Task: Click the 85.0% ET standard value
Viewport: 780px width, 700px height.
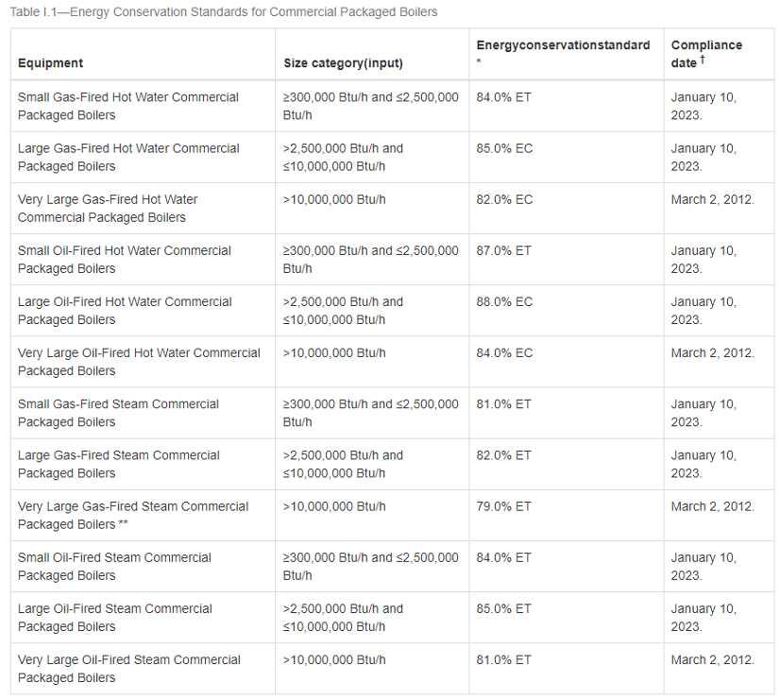Action: pyautogui.click(x=503, y=609)
